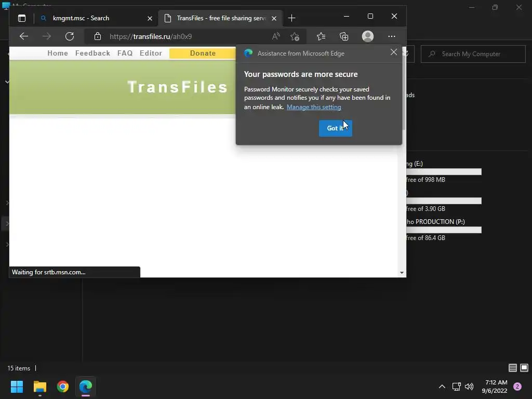Open Read aloud icon in address bar

pos(276,36)
